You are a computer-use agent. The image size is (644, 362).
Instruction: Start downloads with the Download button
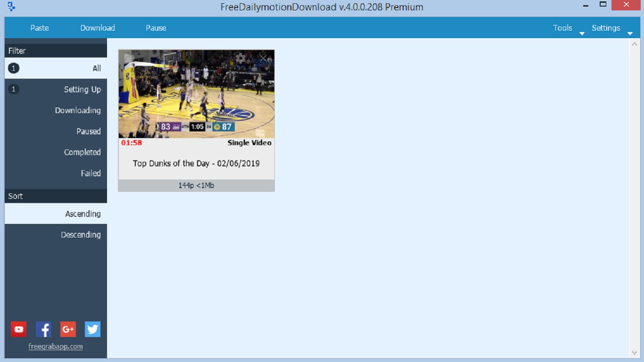pos(98,28)
